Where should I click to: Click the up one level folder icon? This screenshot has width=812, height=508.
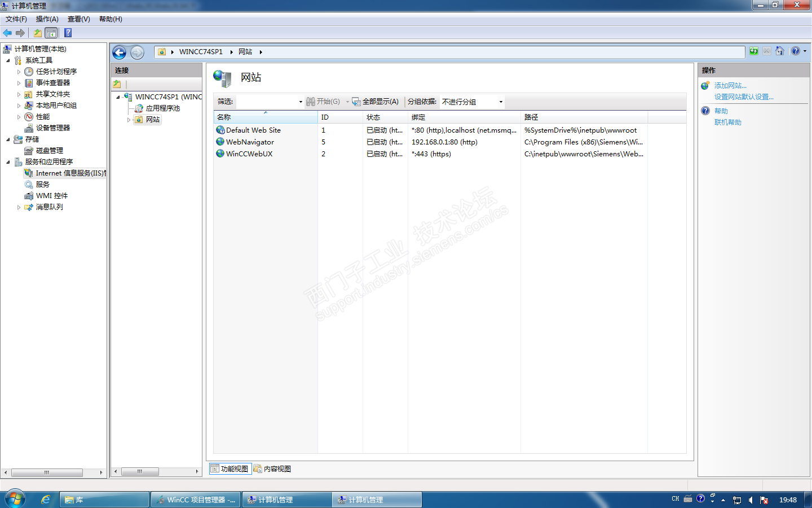tap(38, 33)
